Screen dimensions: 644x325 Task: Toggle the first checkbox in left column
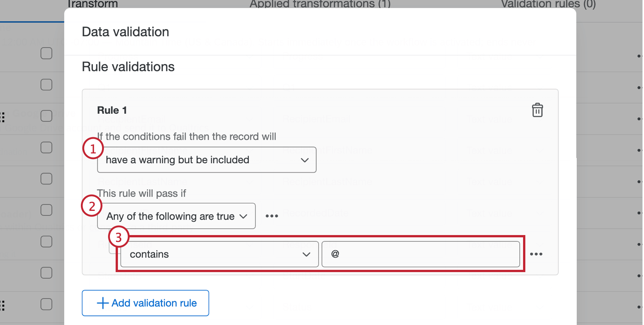tap(46, 53)
